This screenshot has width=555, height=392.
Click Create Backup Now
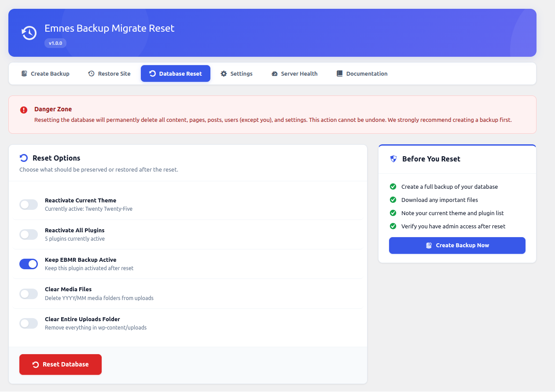tap(457, 245)
